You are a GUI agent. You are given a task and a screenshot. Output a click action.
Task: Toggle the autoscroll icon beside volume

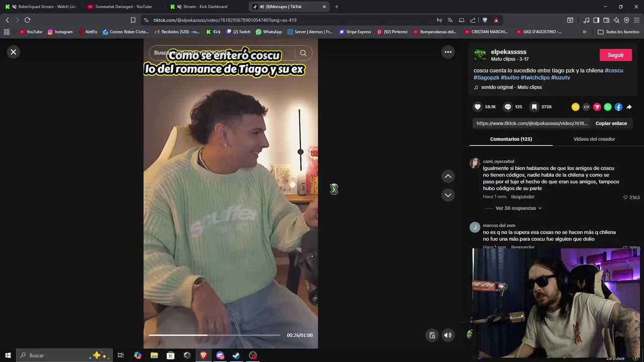point(432,335)
